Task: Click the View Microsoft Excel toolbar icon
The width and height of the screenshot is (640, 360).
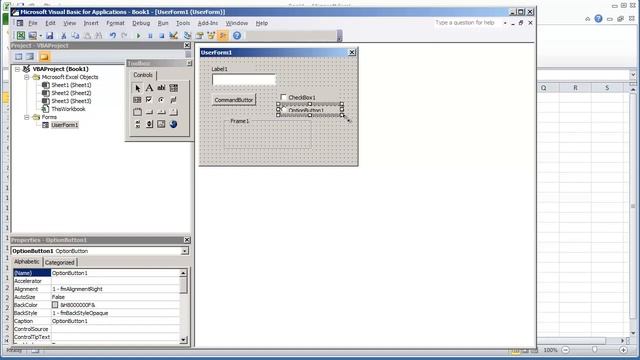Action: [x=20, y=36]
